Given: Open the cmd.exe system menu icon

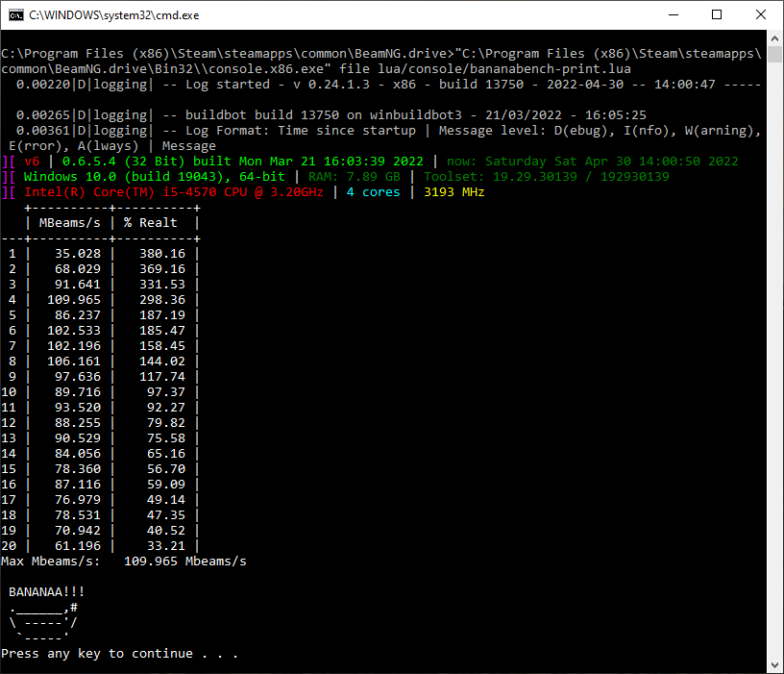Looking at the screenshot, I should pyautogui.click(x=16, y=15).
